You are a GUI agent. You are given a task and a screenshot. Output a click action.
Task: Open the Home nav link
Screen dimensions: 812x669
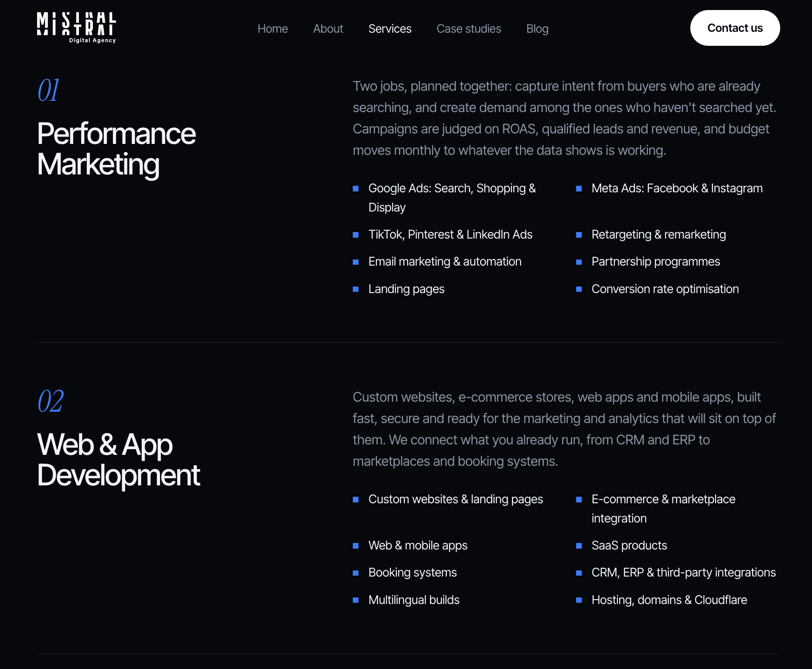(x=273, y=29)
